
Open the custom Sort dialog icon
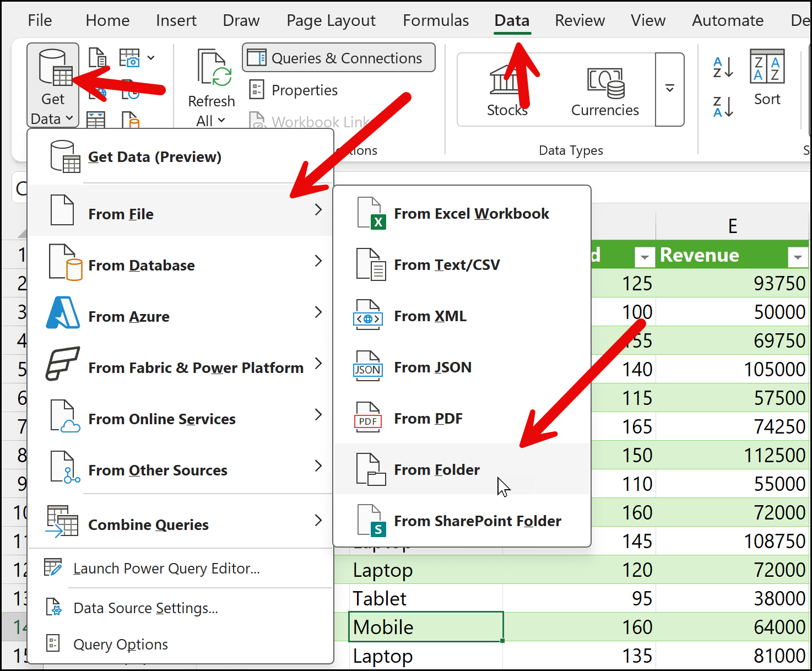(x=767, y=68)
